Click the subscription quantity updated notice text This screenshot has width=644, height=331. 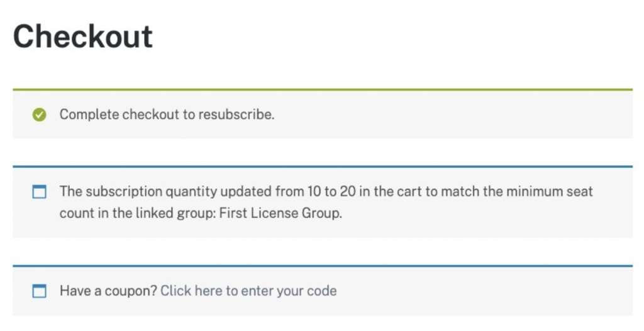pyautogui.click(x=326, y=202)
